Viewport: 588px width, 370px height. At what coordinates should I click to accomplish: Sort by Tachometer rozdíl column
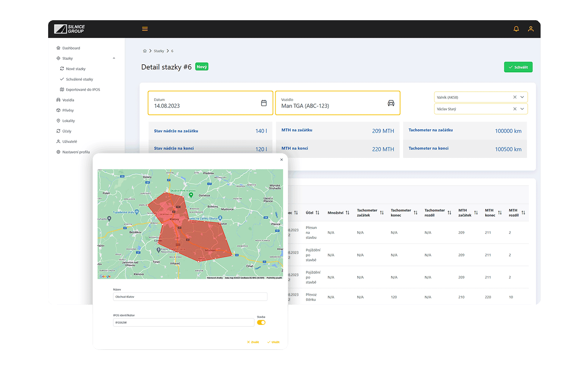tap(449, 213)
